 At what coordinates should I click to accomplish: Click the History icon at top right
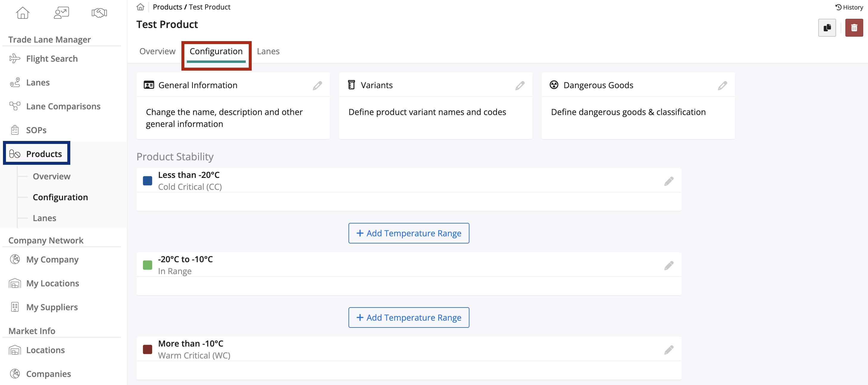click(x=848, y=7)
